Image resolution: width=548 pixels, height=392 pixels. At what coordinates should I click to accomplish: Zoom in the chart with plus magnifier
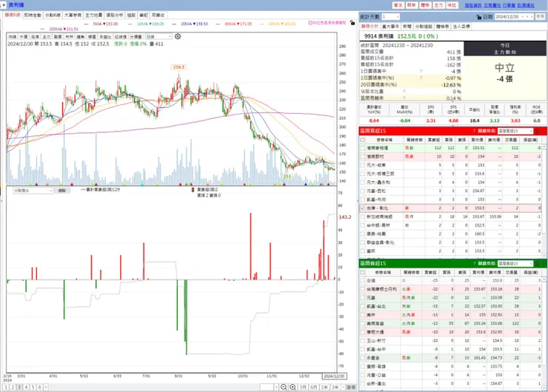[293, 387]
